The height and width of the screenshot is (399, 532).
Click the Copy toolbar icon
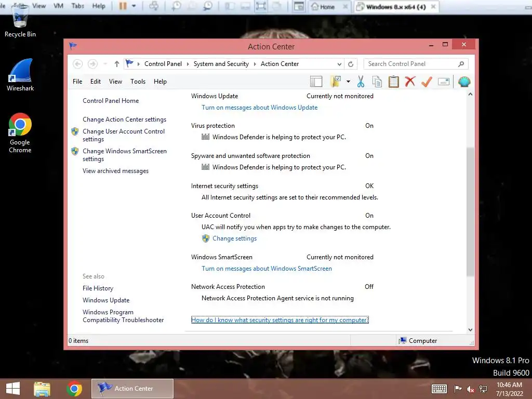(x=377, y=82)
